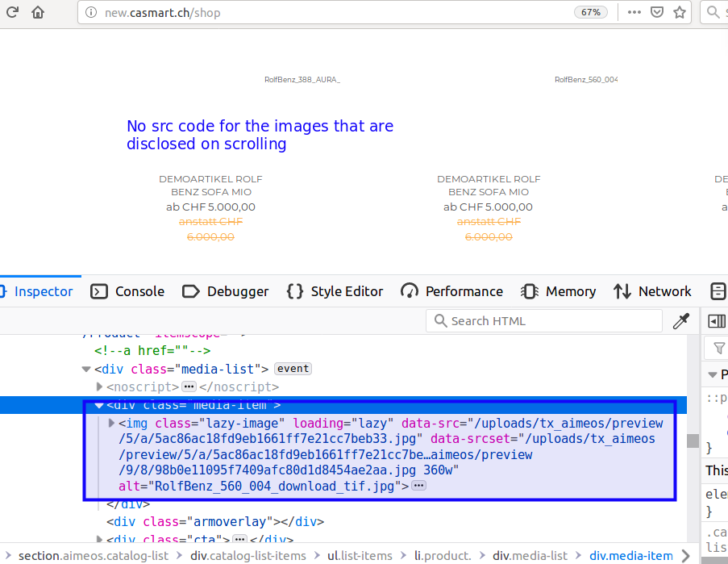
Task: Click the RolfBenz_388_AURA_ image placeholder text
Action: (302, 80)
